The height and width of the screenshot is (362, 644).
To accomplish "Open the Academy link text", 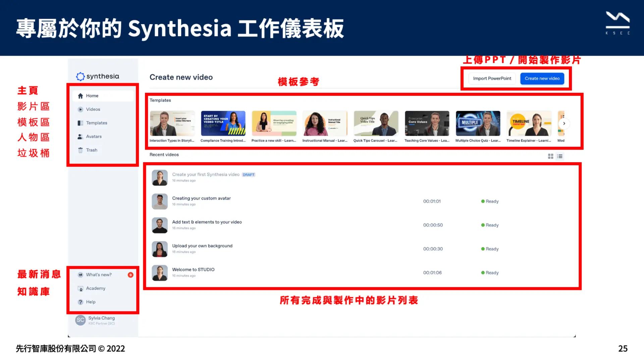I will coord(96,289).
